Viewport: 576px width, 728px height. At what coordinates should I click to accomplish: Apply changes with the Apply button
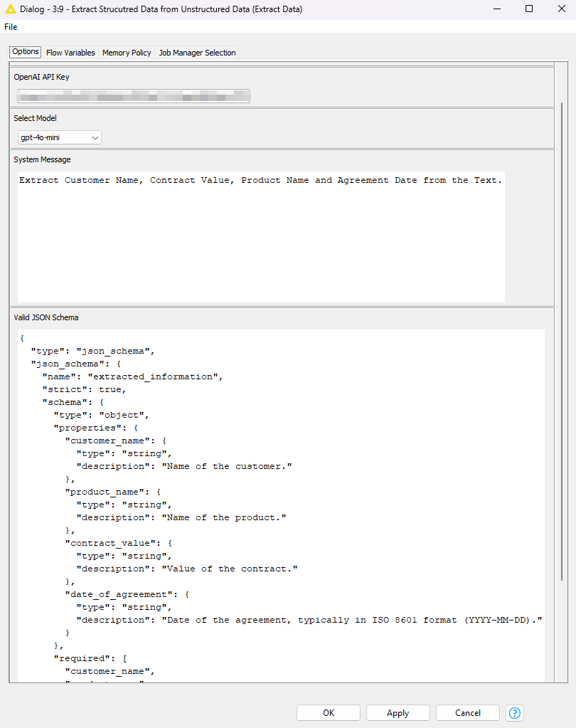tap(398, 712)
